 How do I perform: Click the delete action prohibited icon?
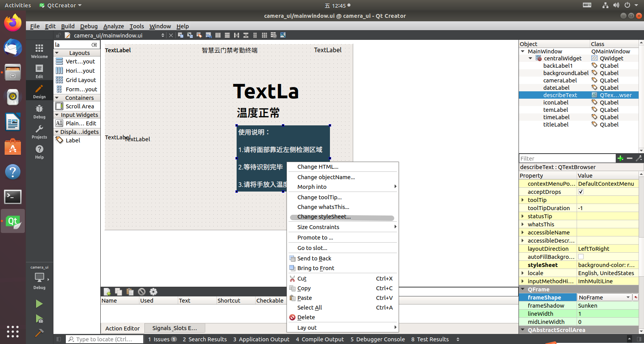(x=142, y=292)
